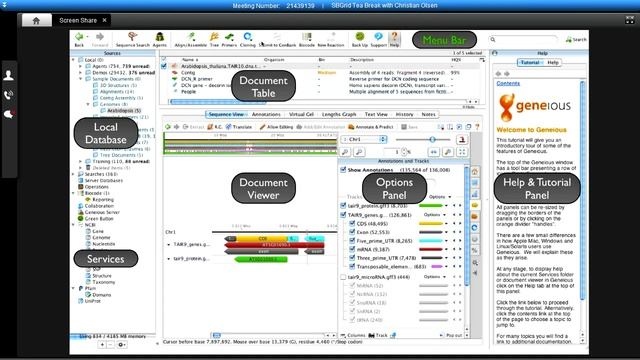Open the Lengths Graph tab
This screenshot has width=640, height=360.
click(339, 115)
